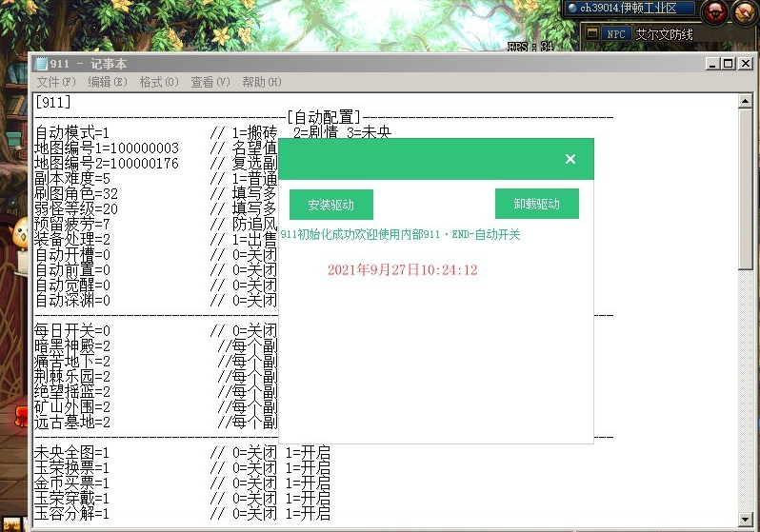Open the 文件(F) menu
Image resolution: width=760 pixels, height=532 pixels.
(x=55, y=82)
